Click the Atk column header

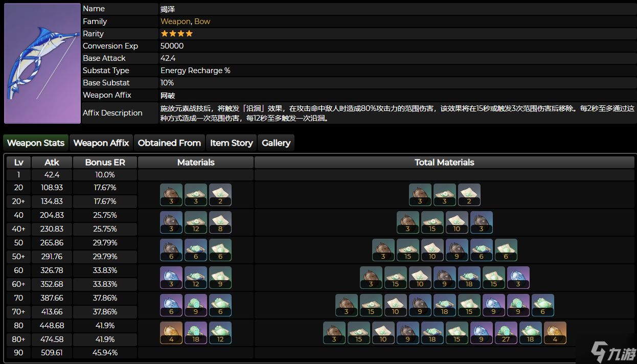[x=52, y=163]
